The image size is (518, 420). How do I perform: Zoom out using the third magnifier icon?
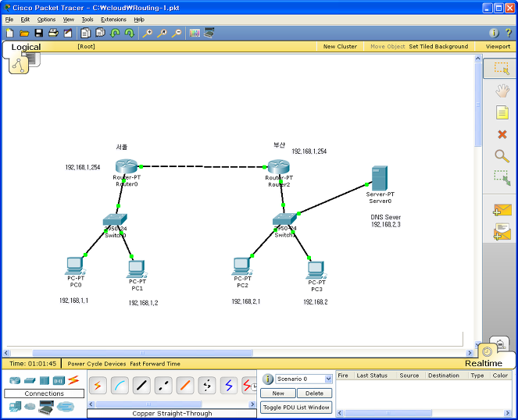(x=177, y=33)
